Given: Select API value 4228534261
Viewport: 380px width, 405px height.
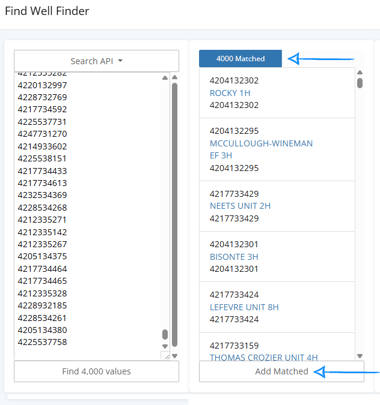Looking at the screenshot, I should click(x=42, y=318).
